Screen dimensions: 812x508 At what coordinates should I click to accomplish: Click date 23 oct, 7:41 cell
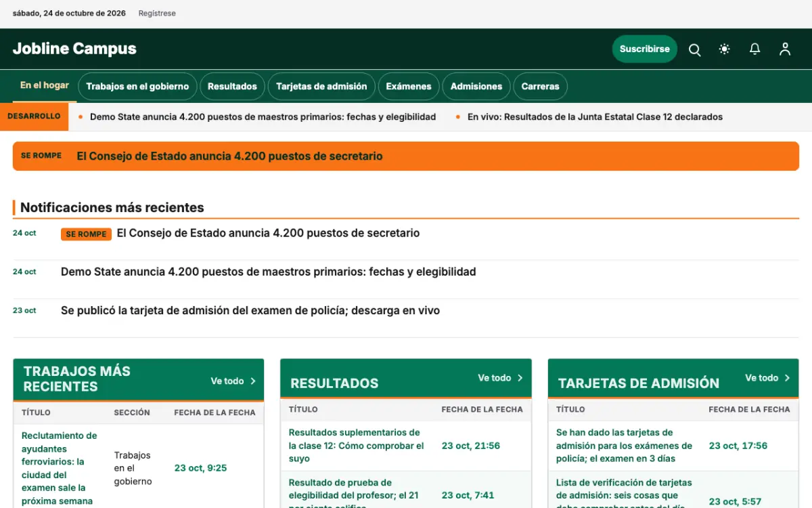pyautogui.click(x=468, y=495)
